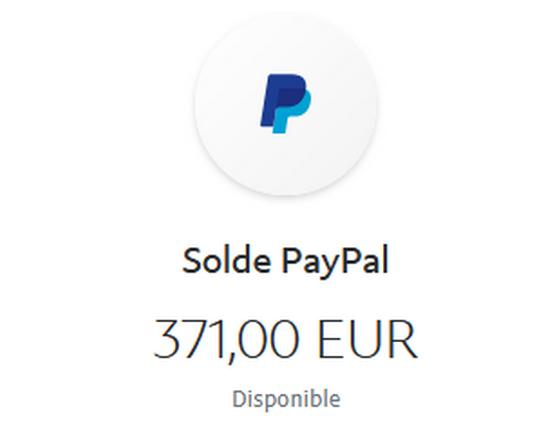Click the letter R in EUR
This screenshot has height=430, width=555.
tap(404, 339)
